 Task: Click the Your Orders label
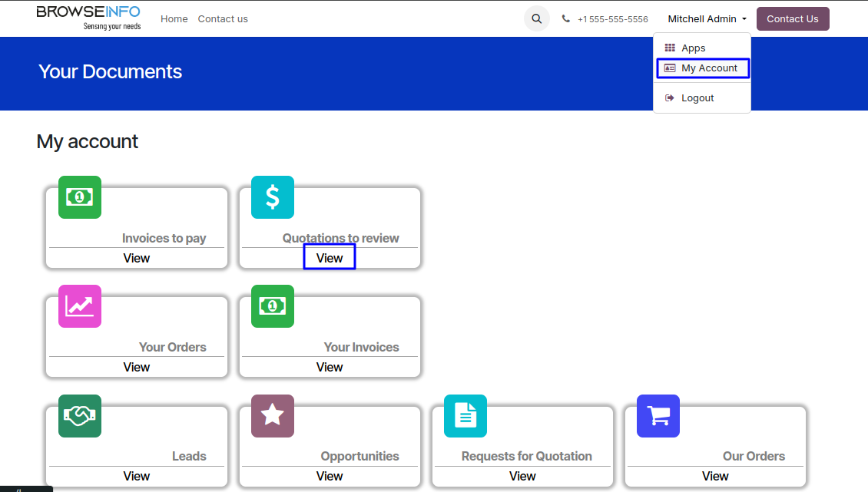tap(172, 347)
